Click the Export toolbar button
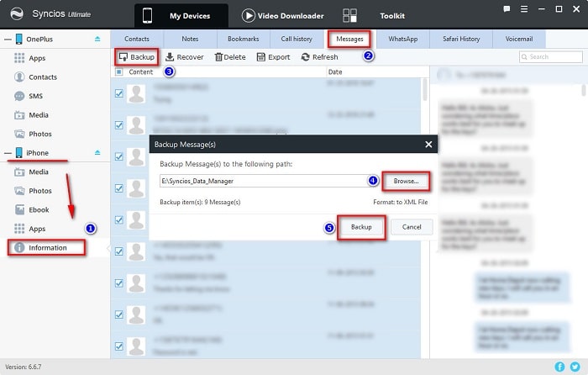588x375 pixels. click(273, 57)
